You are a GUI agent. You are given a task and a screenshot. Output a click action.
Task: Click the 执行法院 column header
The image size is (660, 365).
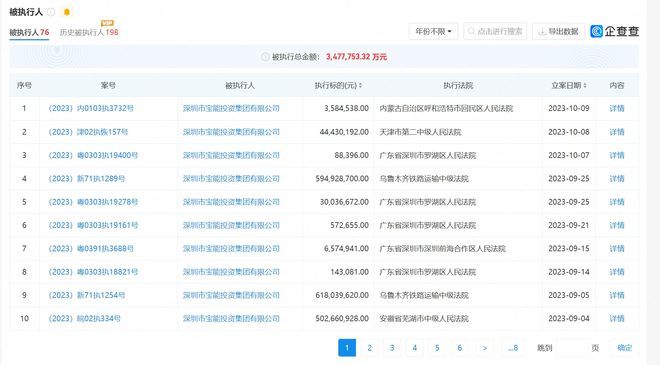pyautogui.click(x=458, y=85)
